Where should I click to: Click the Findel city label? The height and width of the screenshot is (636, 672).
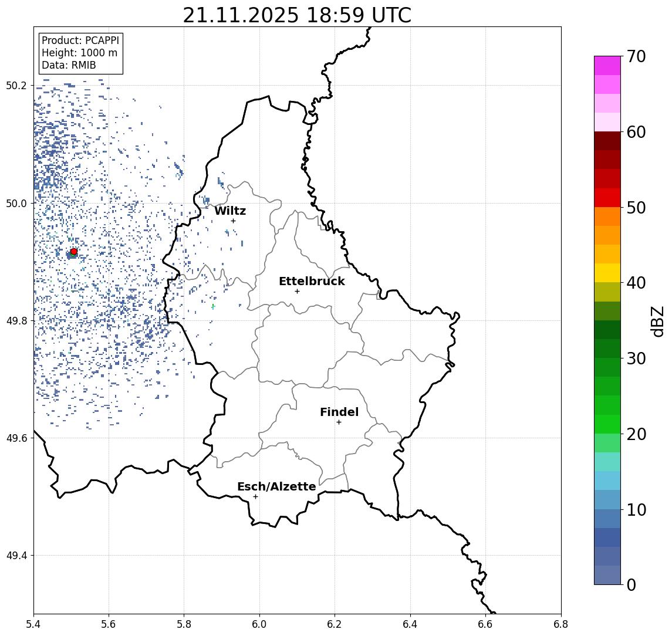coord(339,412)
